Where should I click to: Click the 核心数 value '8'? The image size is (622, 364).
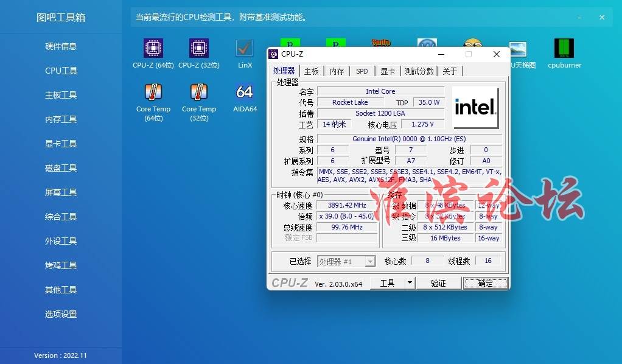[427, 261]
